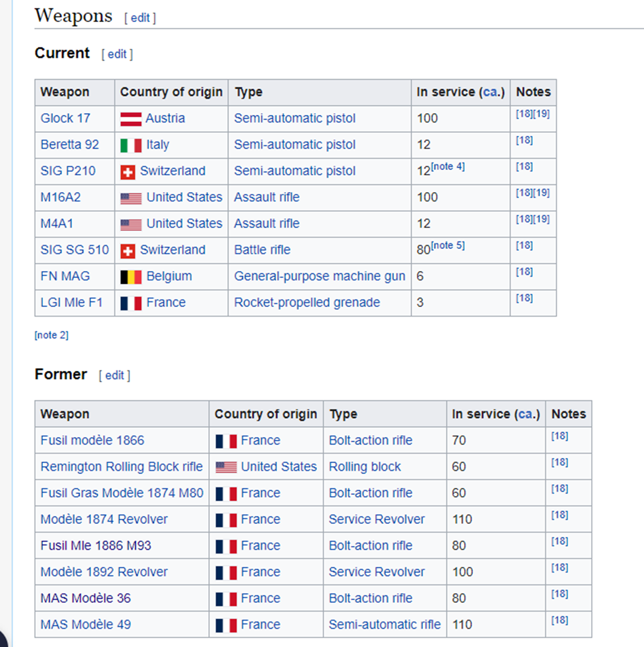Open Rocket-propelled grenade link
Image resolution: width=644 pixels, height=647 pixels.
coord(307,302)
